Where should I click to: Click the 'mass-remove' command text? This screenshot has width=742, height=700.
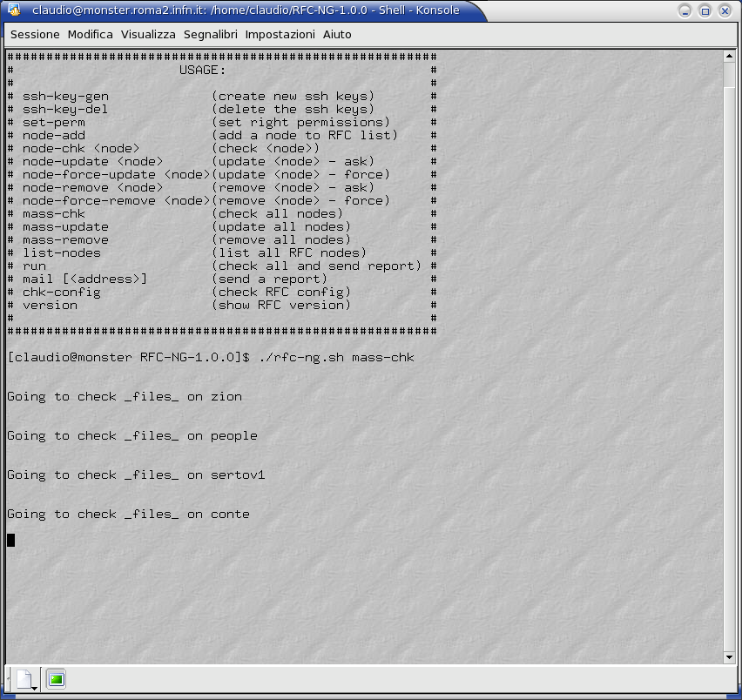(x=66, y=239)
